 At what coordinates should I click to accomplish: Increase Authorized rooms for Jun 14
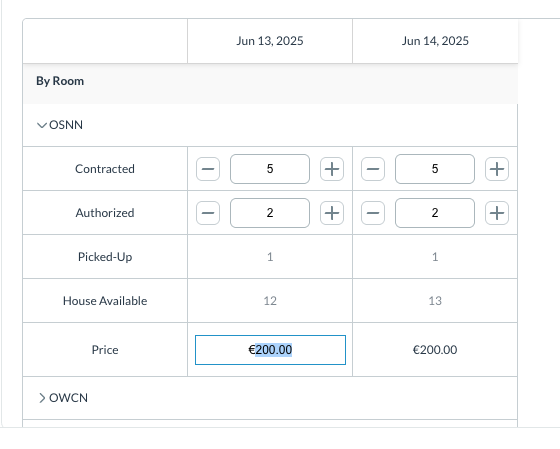(497, 213)
